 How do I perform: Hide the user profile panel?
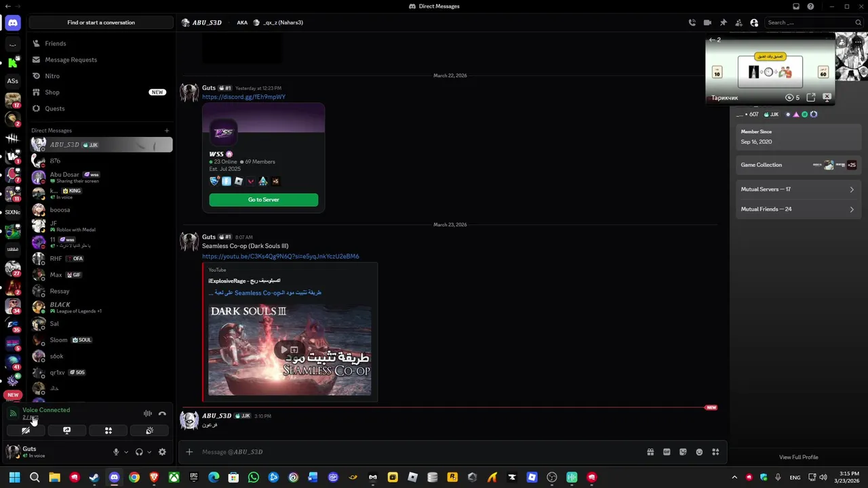[754, 22]
